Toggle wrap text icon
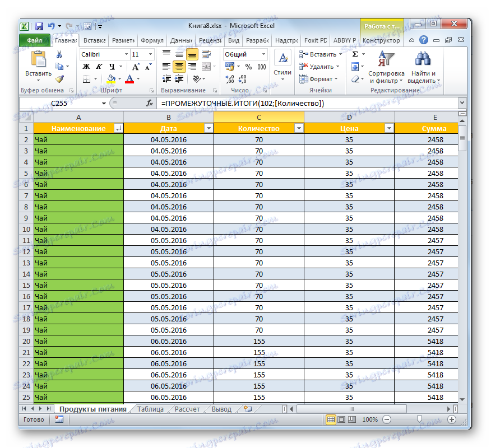Viewport: 491px width, 448px height. [x=206, y=54]
